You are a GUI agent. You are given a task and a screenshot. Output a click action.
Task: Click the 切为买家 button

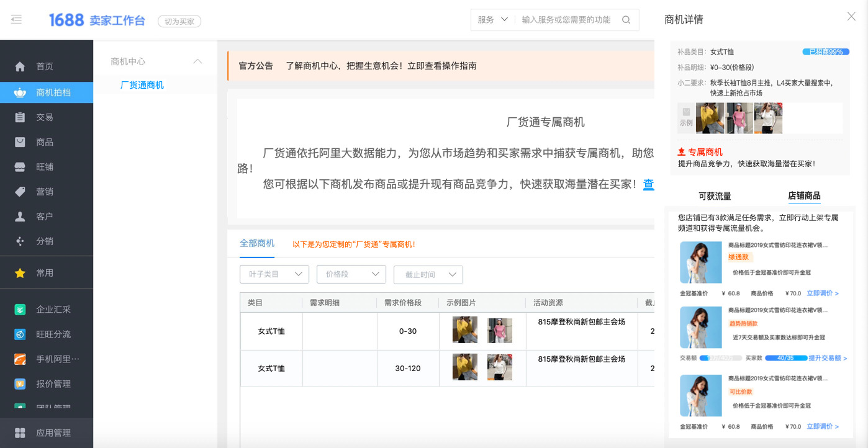(179, 21)
